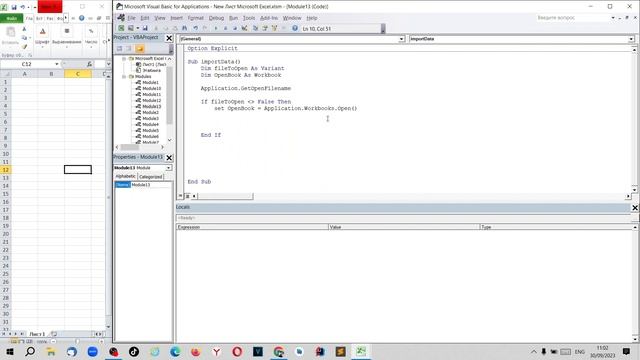
Task: Open Windows search from taskbar
Action: (30, 351)
